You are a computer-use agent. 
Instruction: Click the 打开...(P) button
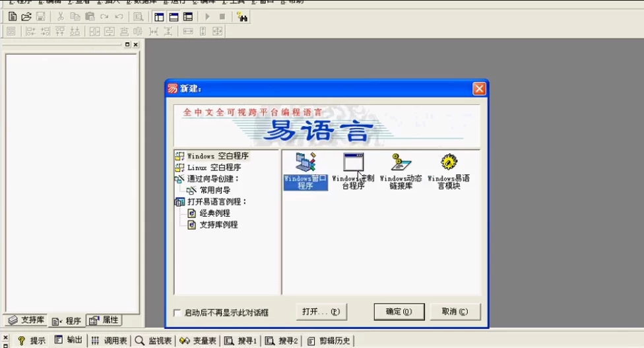[x=321, y=312]
